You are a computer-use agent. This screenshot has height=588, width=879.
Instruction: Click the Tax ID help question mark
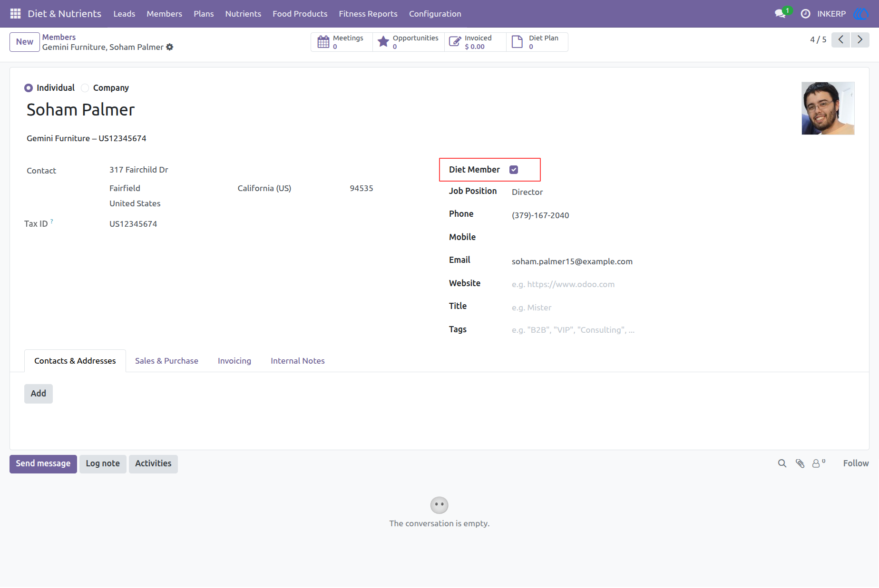(x=52, y=221)
